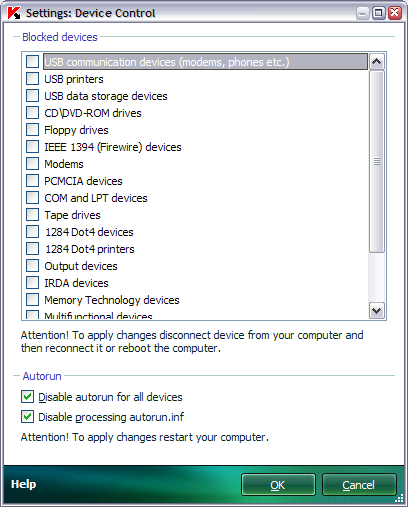Click the Cancel button
The height and width of the screenshot is (507, 408).
359,485
